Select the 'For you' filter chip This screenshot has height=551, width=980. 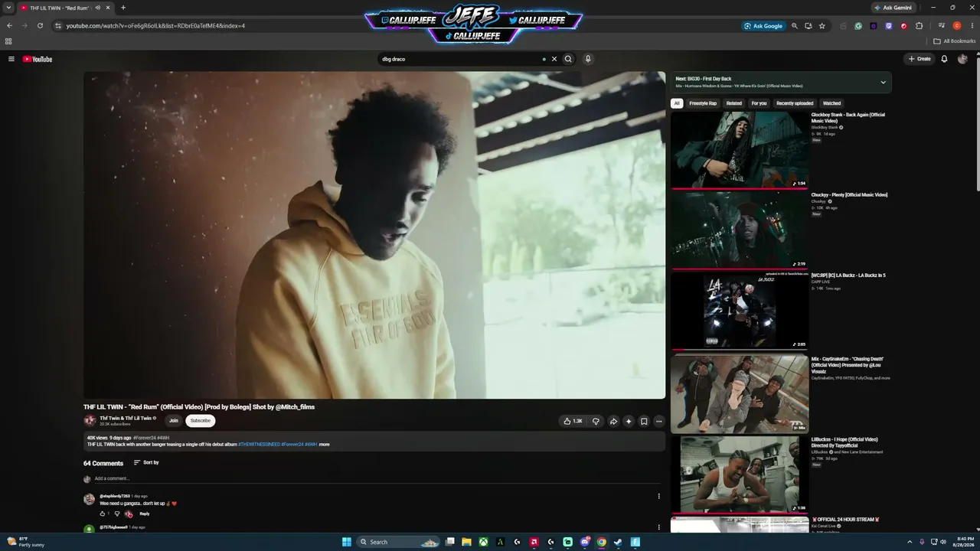coord(759,103)
